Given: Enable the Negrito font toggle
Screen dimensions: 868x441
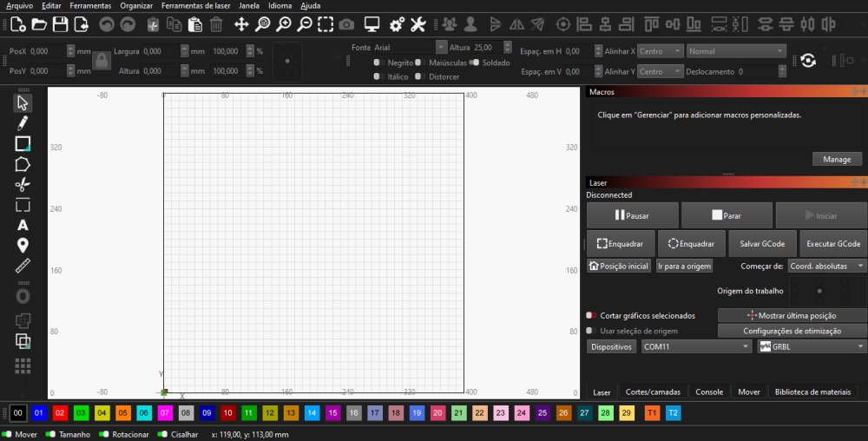Looking at the screenshot, I should (378, 63).
